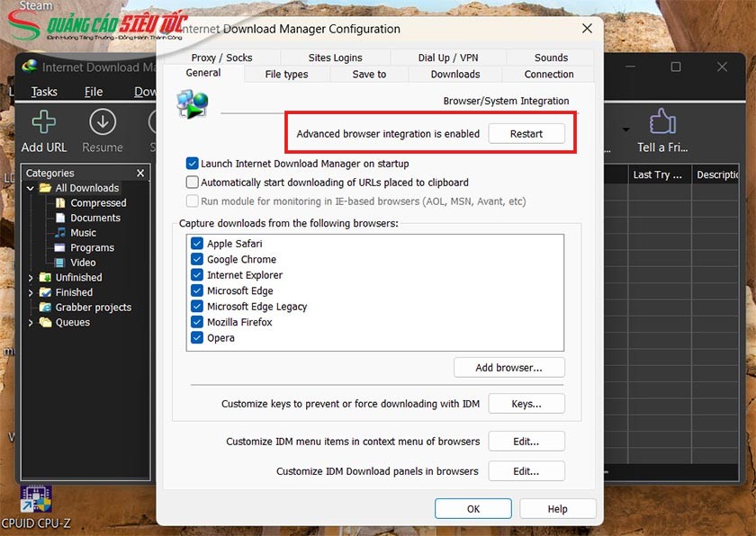Expand the Unfinished tree node
The image size is (756, 536).
31,278
